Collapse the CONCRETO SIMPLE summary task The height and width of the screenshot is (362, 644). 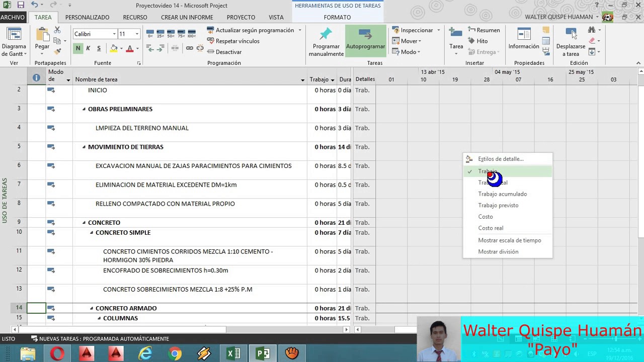[92, 233]
